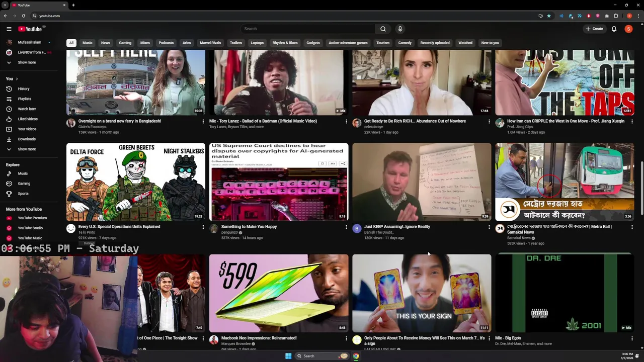Open title Just KEEP Assuming!..Ignore Reality

click(x=397, y=227)
